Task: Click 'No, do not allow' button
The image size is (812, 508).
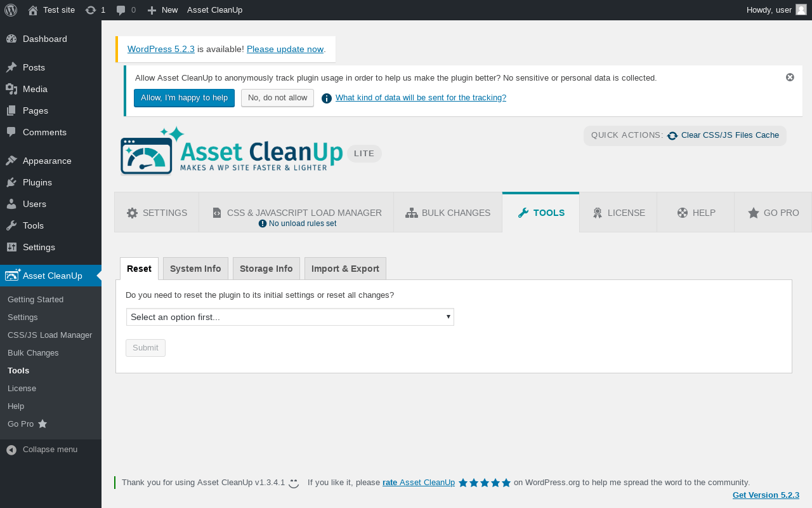Action: click(277, 98)
